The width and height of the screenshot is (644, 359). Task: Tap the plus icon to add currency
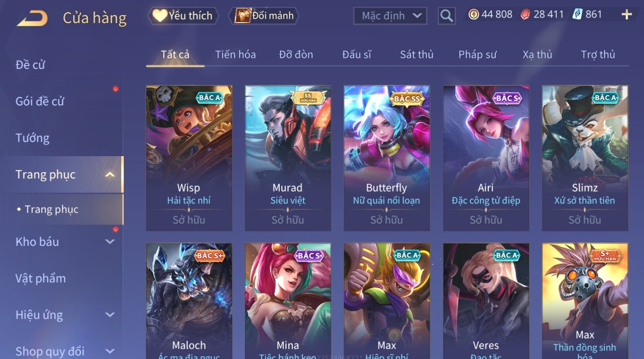[x=626, y=15]
